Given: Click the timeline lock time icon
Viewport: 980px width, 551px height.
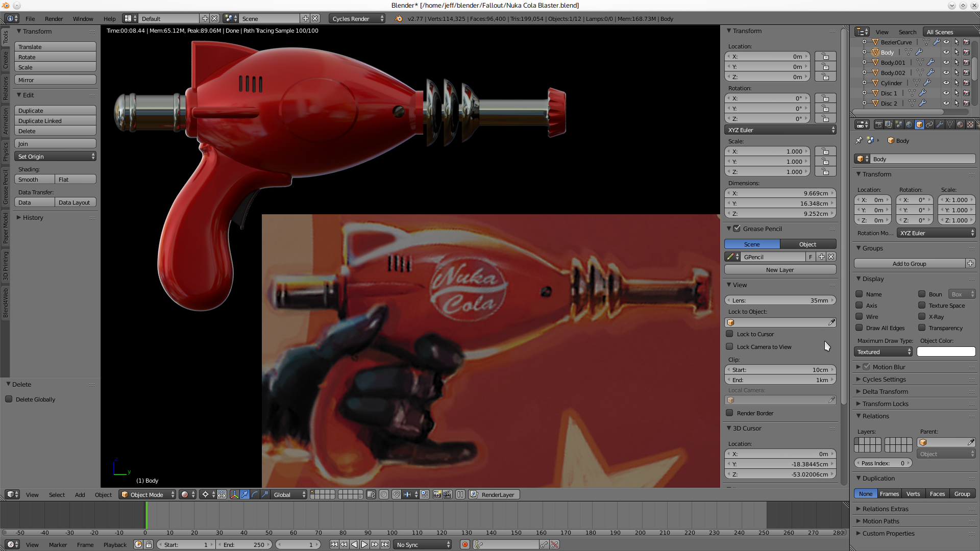Looking at the screenshot, I should click(x=149, y=544).
